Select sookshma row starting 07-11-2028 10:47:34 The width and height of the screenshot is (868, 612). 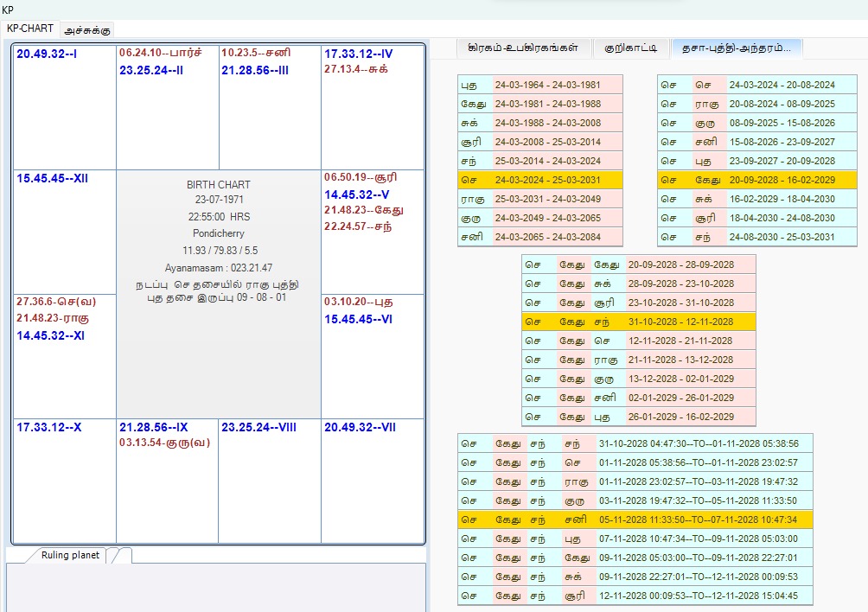click(x=635, y=539)
